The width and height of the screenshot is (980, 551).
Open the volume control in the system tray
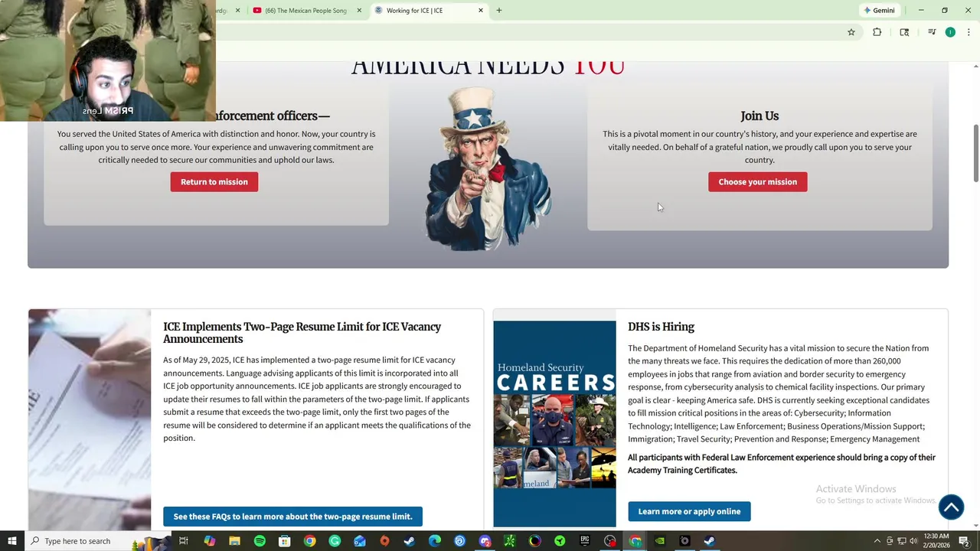[913, 541]
